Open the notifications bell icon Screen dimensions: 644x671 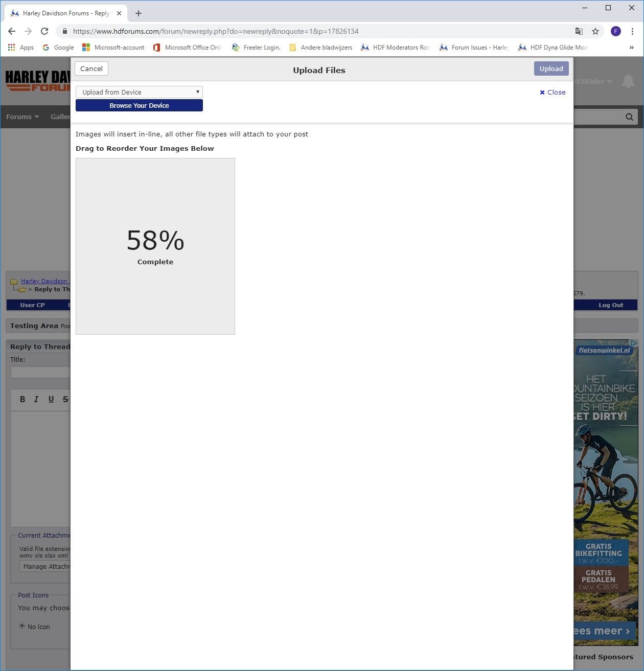click(x=628, y=81)
